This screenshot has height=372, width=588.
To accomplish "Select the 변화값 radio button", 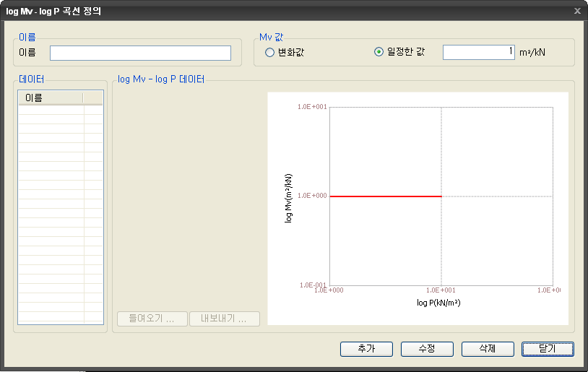I will pyautogui.click(x=270, y=52).
